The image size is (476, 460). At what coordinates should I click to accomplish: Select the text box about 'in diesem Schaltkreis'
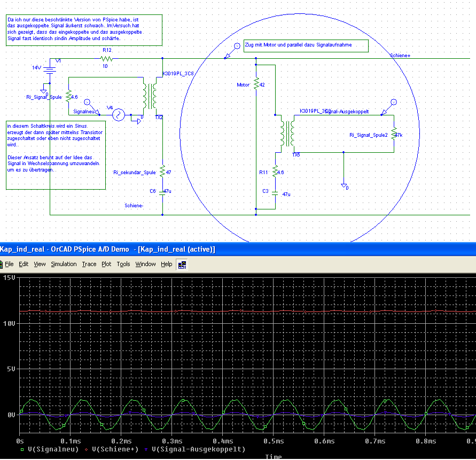coord(56,155)
